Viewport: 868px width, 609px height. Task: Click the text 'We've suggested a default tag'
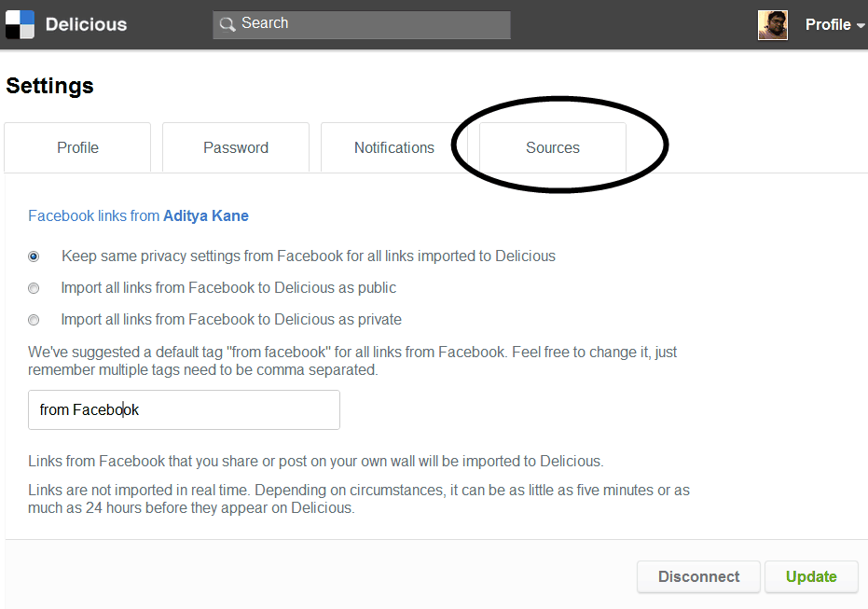[126, 353]
